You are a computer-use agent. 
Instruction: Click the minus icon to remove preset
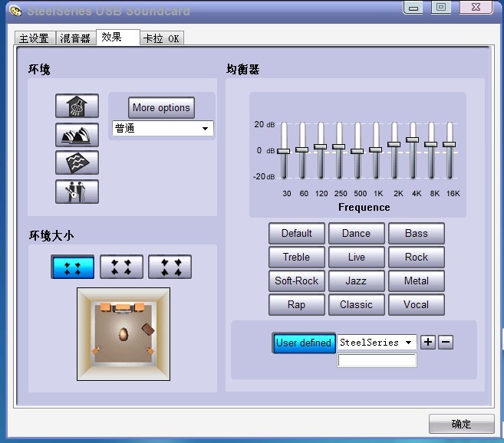pyautogui.click(x=446, y=343)
